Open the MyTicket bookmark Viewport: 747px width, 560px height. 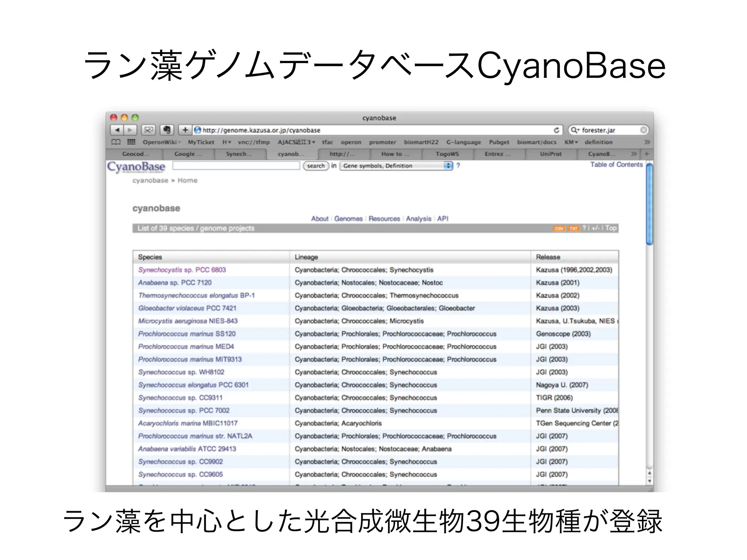point(201,142)
